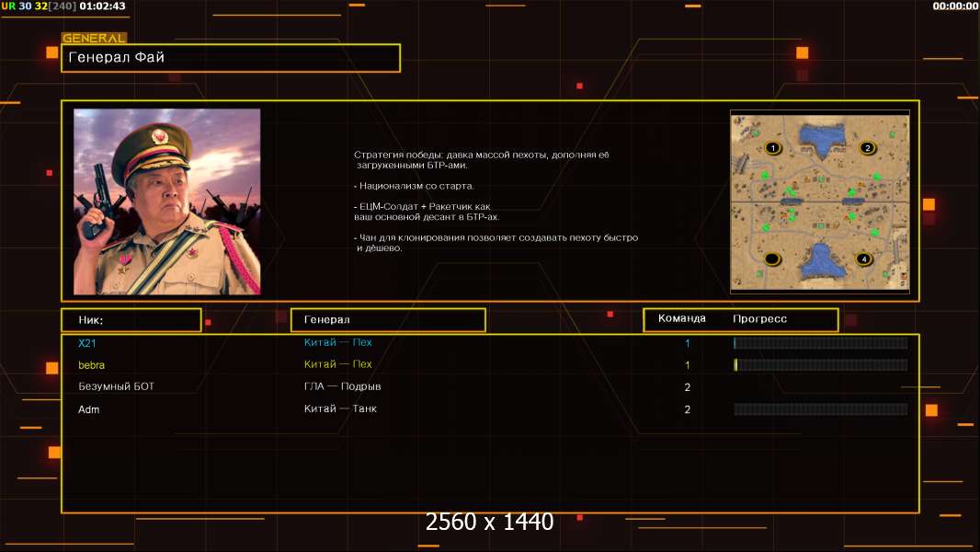Click the General Fai portrait image
Screen dimensions: 980x552
[x=166, y=201]
